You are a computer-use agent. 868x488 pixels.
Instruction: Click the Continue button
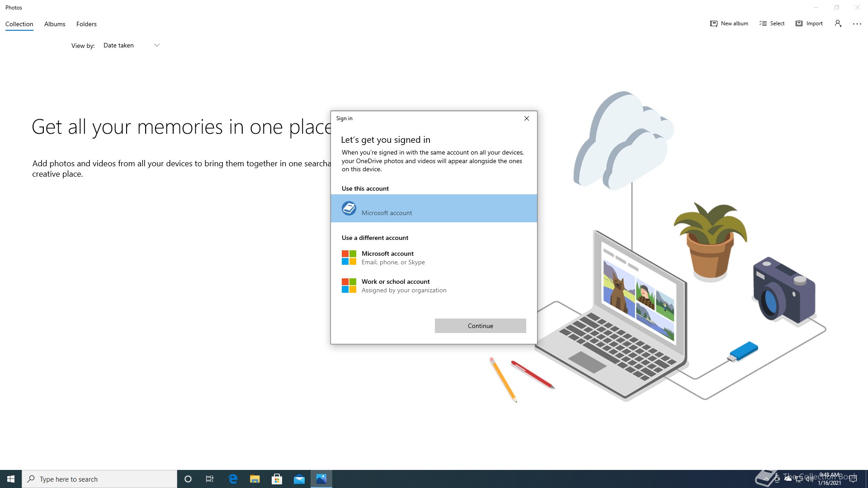click(x=480, y=326)
